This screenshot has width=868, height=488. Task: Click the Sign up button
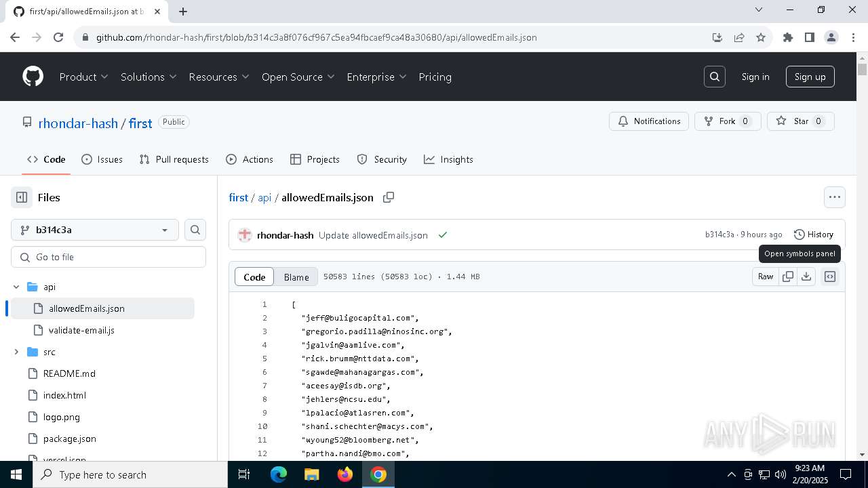(810, 77)
